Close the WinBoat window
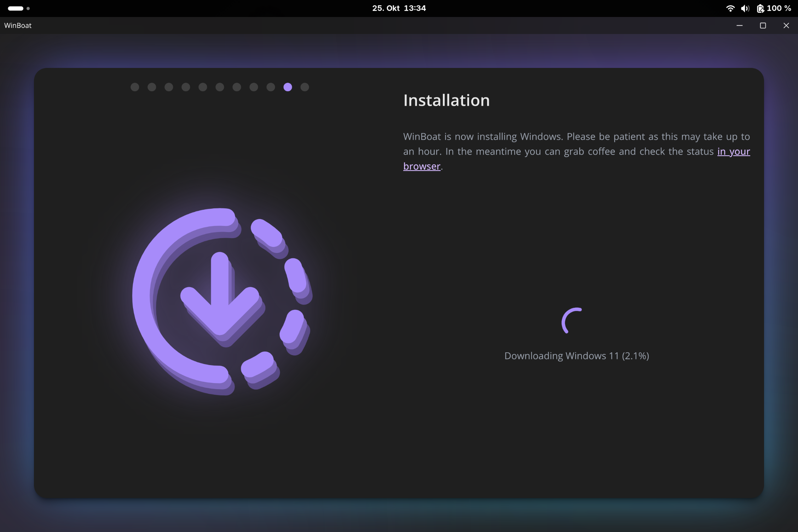 coord(786,25)
